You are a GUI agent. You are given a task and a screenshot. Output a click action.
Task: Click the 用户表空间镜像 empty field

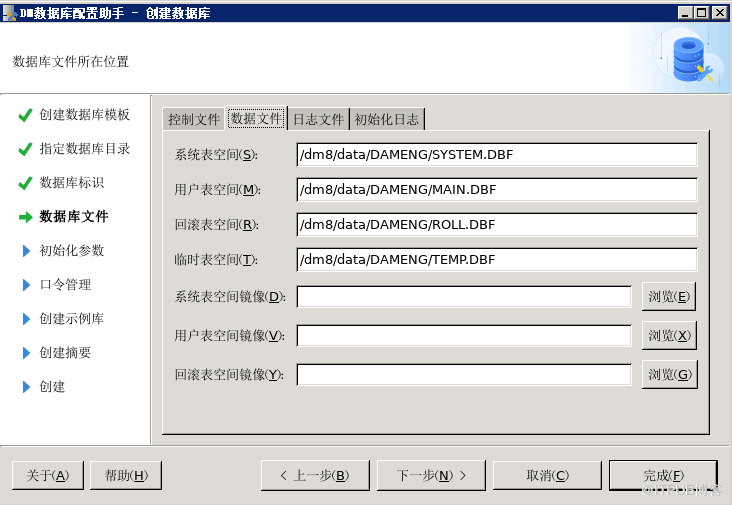click(464, 336)
